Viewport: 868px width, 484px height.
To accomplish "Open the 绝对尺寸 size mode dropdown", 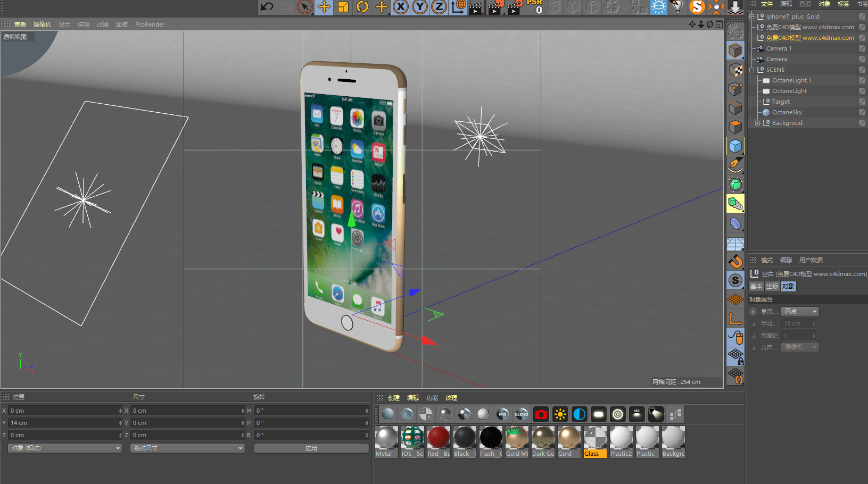I will pyautogui.click(x=187, y=448).
